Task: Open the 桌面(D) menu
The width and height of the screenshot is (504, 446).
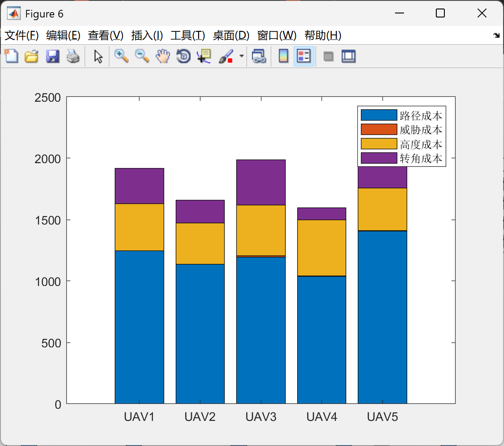Action: (x=231, y=35)
